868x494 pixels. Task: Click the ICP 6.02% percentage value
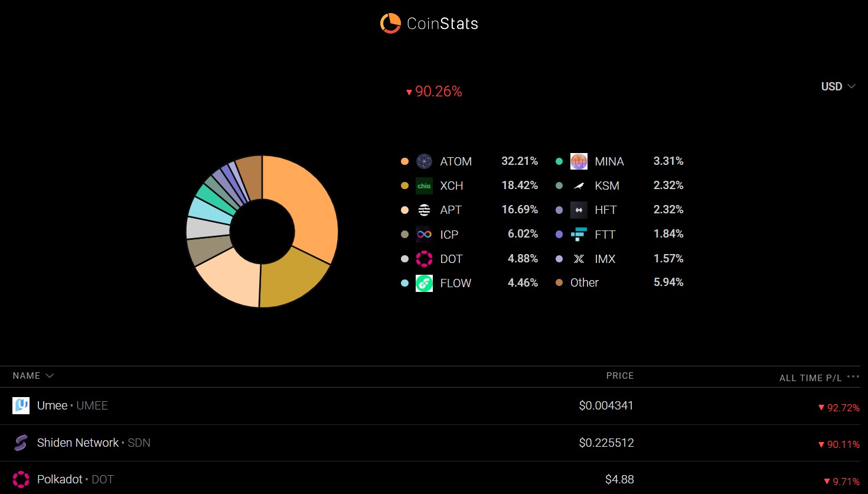pyautogui.click(x=523, y=234)
